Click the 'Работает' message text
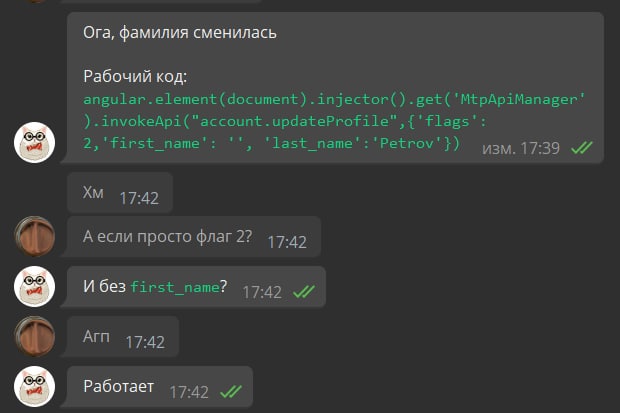This screenshot has height=413, width=620. coord(119,386)
